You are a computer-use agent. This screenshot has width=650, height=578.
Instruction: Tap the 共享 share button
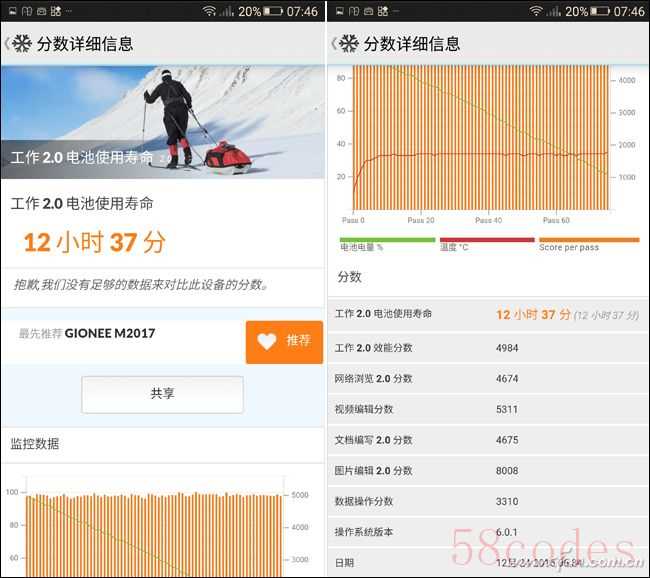pos(162,394)
